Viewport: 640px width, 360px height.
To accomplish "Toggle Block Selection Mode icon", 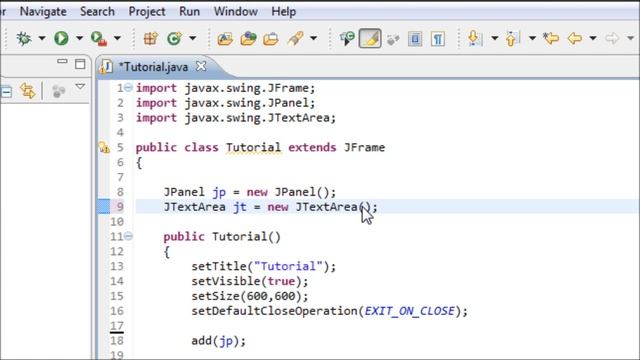I will pos(415,39).
